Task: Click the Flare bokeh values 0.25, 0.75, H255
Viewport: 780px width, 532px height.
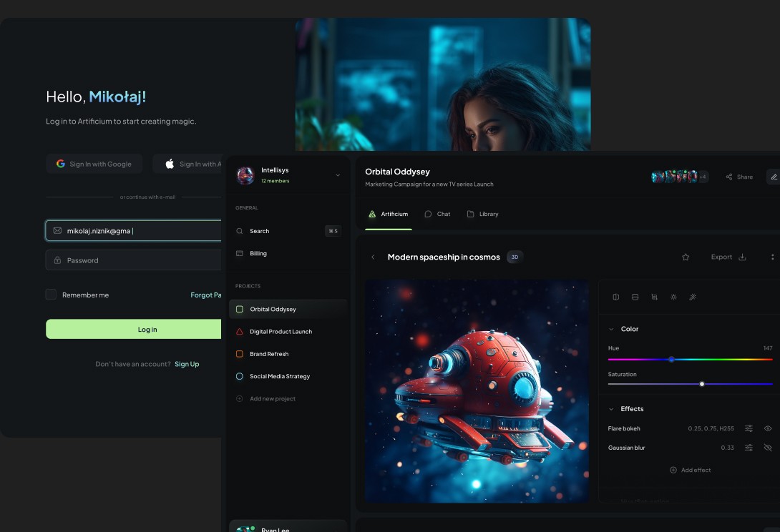Action: click(711, 428)
